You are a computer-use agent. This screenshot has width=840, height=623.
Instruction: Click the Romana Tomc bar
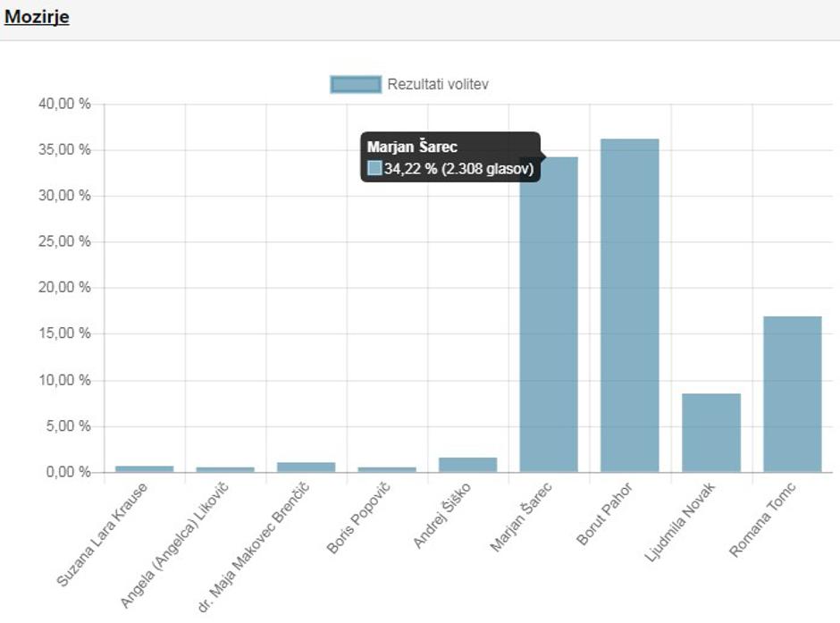tap(792, 394)
